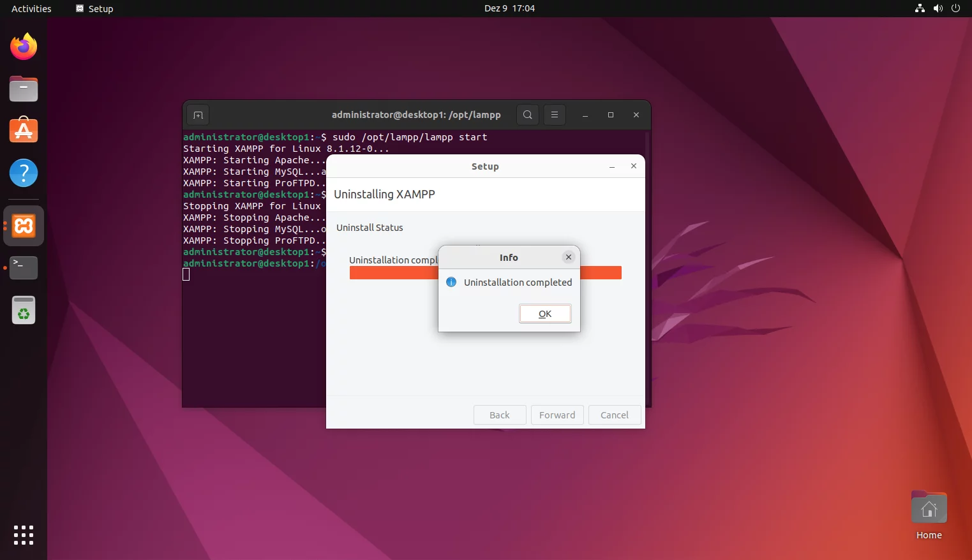Click the Setup window title bar
This screenshot has width=972, height=560.
[x=485, y=166]
